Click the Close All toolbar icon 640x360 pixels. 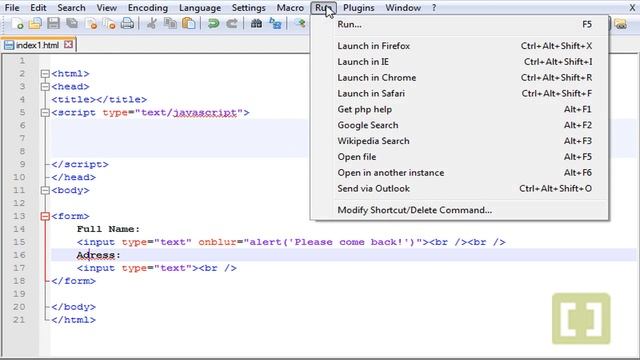click(109, 24)
